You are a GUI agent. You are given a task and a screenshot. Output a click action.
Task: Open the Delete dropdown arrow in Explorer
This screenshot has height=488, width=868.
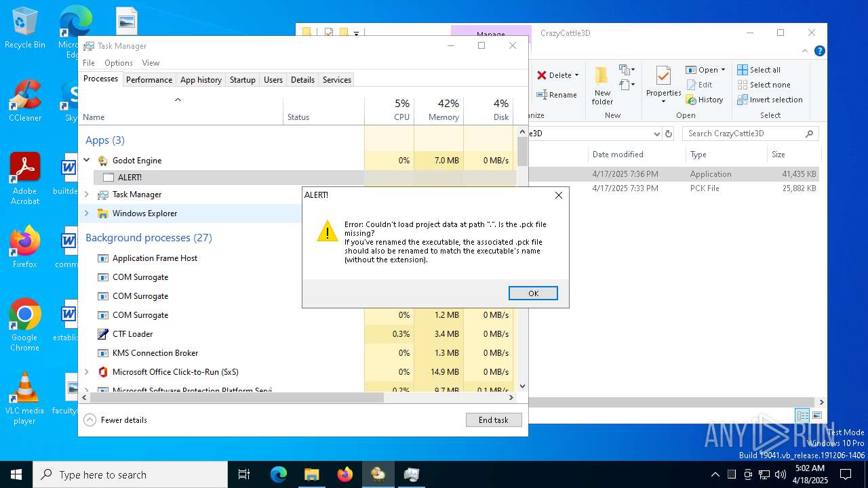click(x=577, y=75)
